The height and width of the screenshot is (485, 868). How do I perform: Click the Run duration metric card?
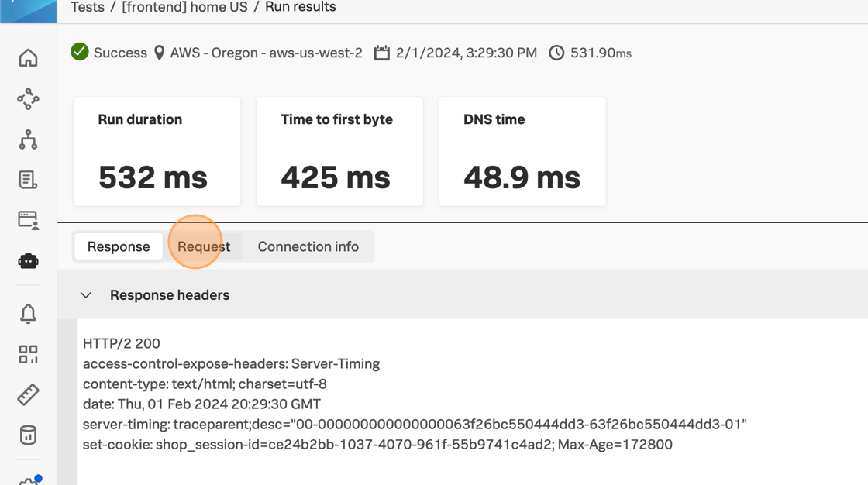[157, 152]
